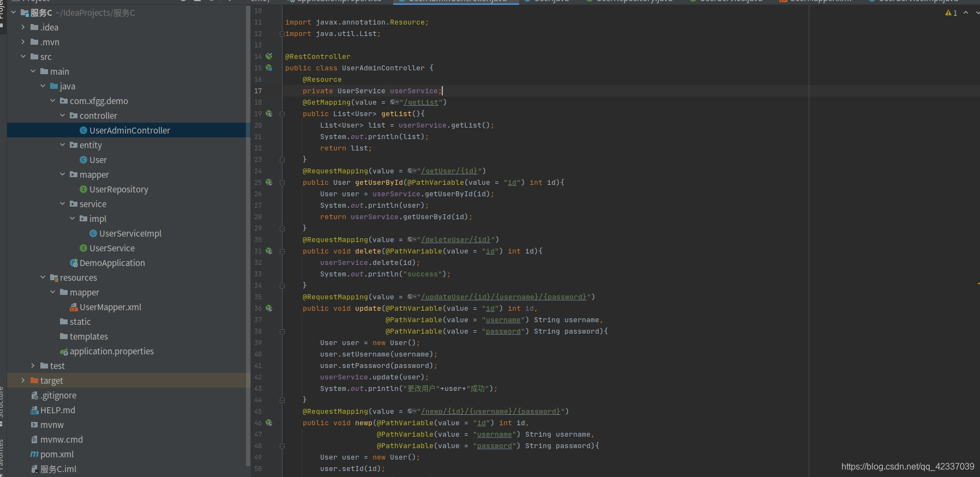Click the previous highlighted error arrow
This screenshot has width=980, height=477.
(966, 13)
